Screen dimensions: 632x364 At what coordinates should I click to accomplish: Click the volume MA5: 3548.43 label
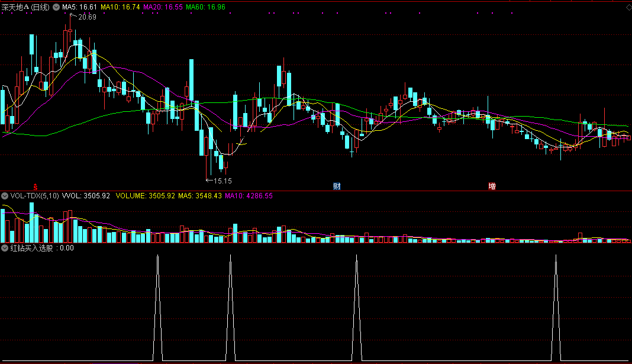click(x=200, y=196)
